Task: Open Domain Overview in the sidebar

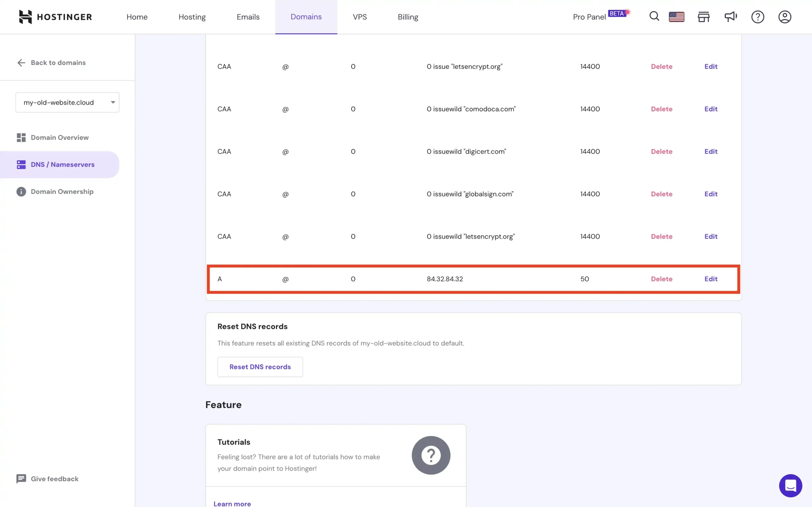Action: click(x=59, y=137)
